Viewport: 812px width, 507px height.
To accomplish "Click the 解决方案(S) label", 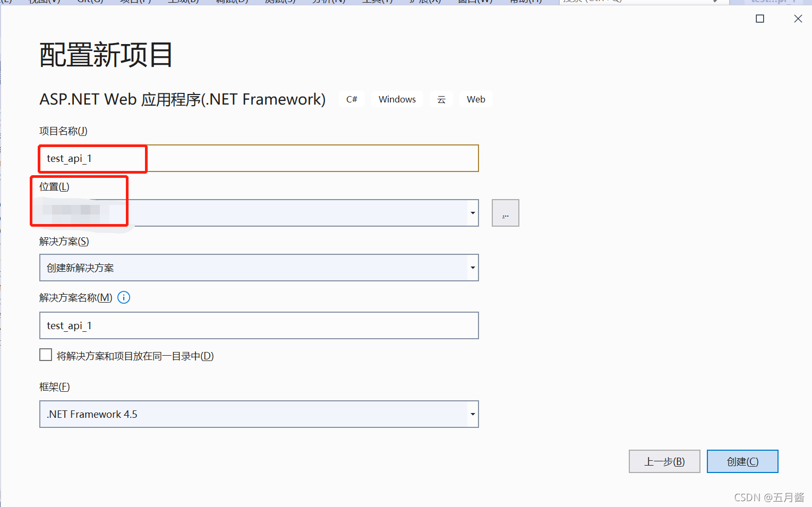I will pos(64,242).
